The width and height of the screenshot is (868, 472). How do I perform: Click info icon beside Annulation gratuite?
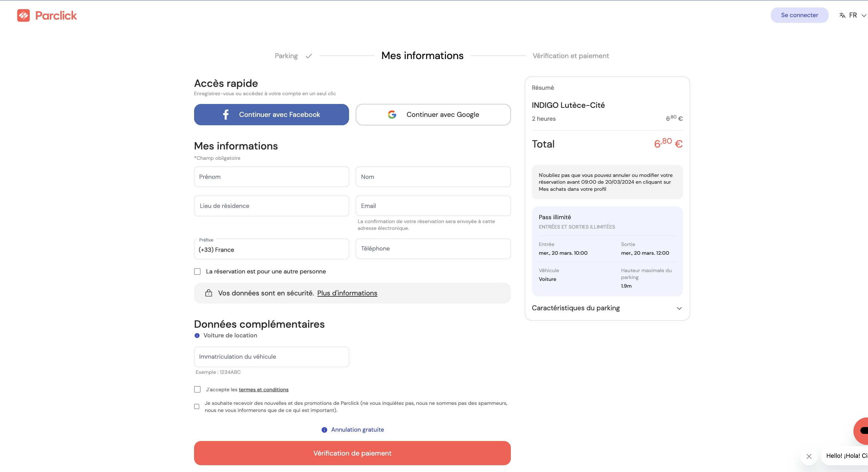pyautogui.click(x=324, y=430)
